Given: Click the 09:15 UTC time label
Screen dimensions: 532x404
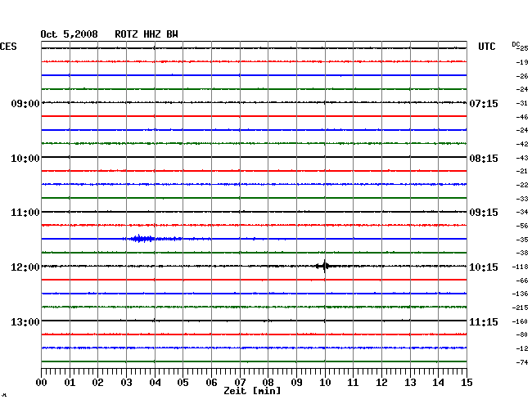Looking at the screenshot, I should 484,213.
